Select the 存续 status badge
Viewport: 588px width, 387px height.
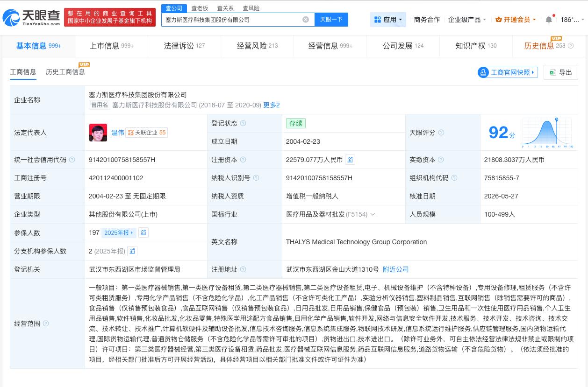(x=296, y=124)
